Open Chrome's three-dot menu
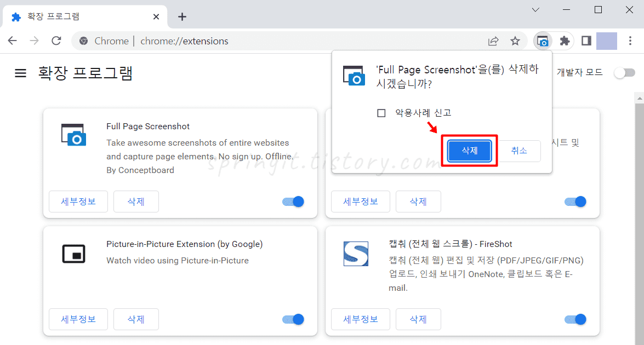The width and height of the screenshot is (644, 345). pyautogui.click(x=630, y=41)
